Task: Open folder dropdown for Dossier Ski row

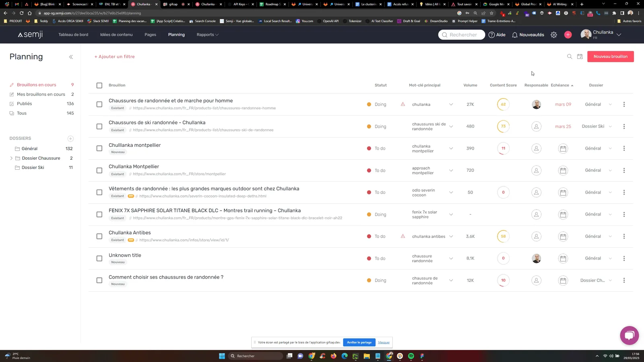Action: pyautogui.click(x=610, y=126)
